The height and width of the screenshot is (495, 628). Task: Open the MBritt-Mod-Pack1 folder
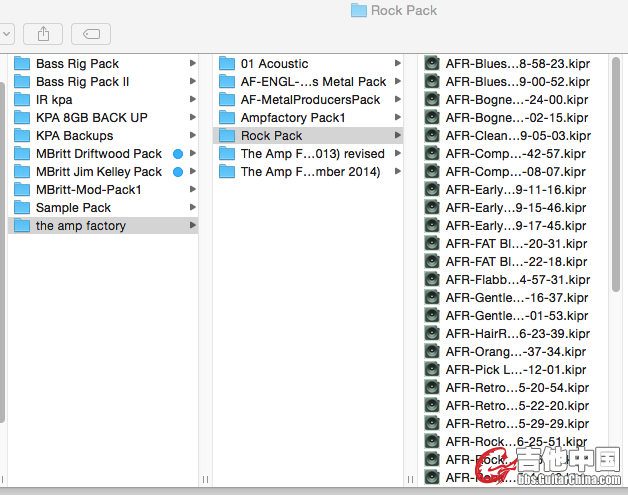88,190
